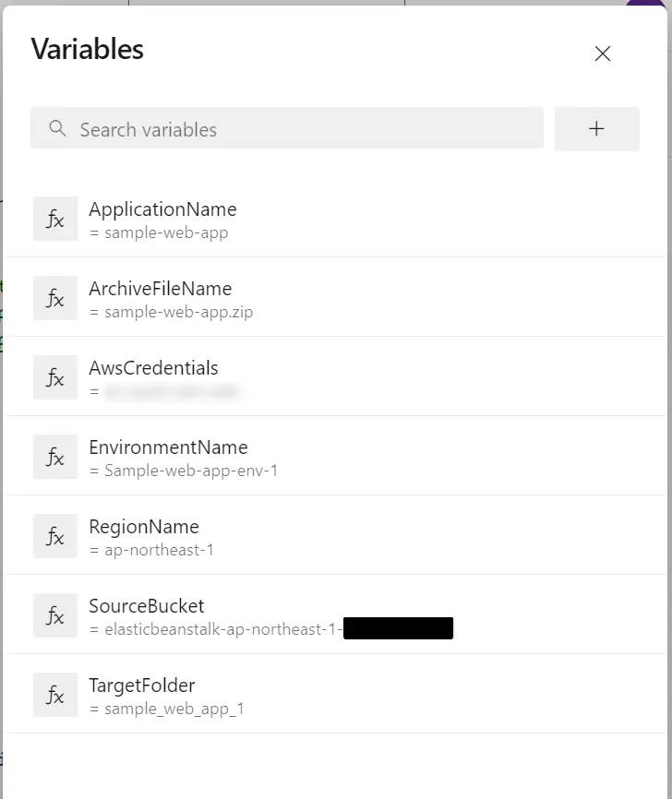Open the RegionName variable
The image size is (672, 799).
coord(335,536)
